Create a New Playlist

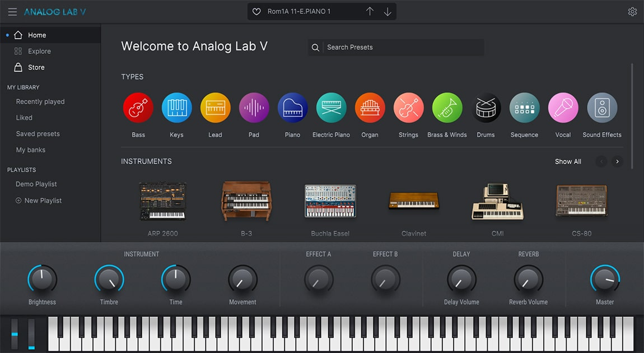tap(43, 201)
